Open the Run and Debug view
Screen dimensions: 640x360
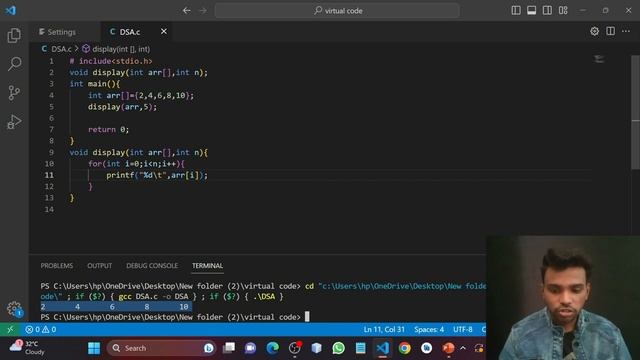[14, 122]
